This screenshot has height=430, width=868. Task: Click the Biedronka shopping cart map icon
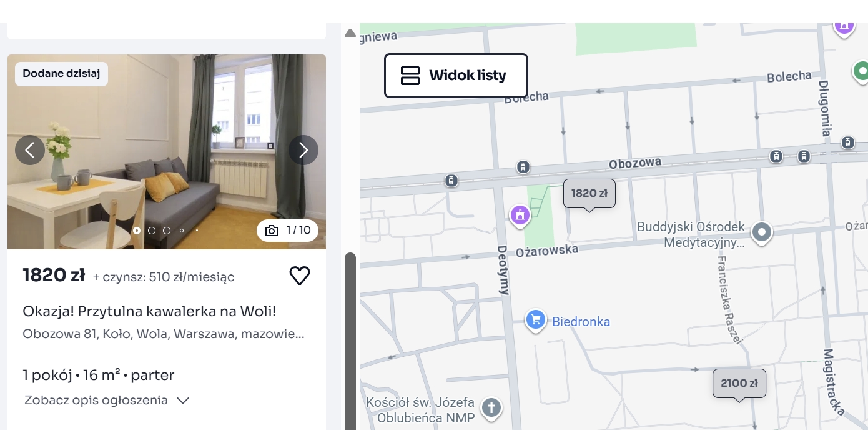point(535,320)
